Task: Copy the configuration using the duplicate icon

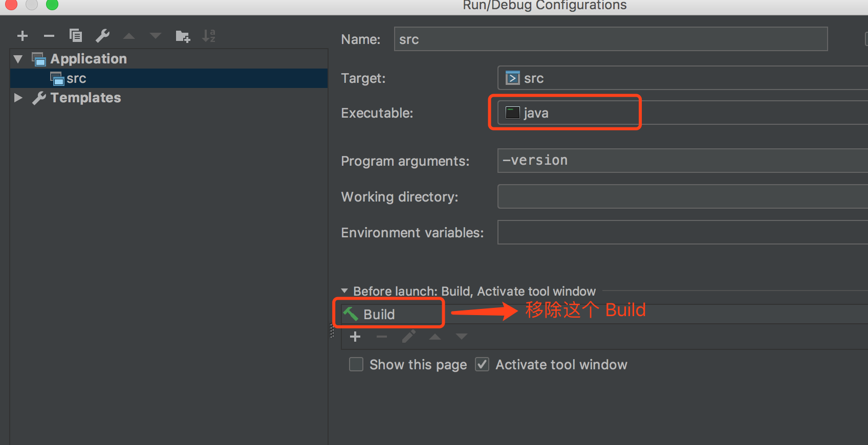Action: point(76,36)
